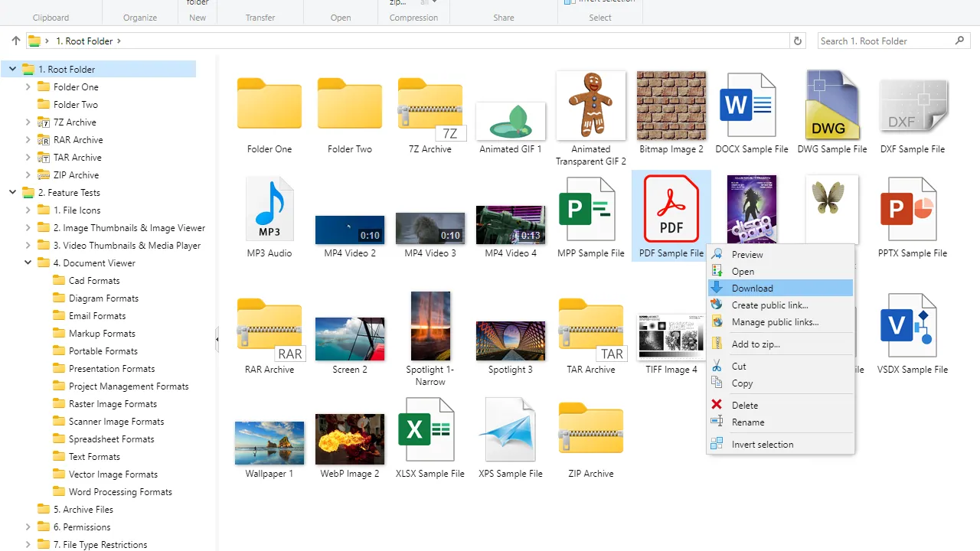Screen dimensions: 980x551
Task: Expand Folder One in the tree
Action: [28, 86]
